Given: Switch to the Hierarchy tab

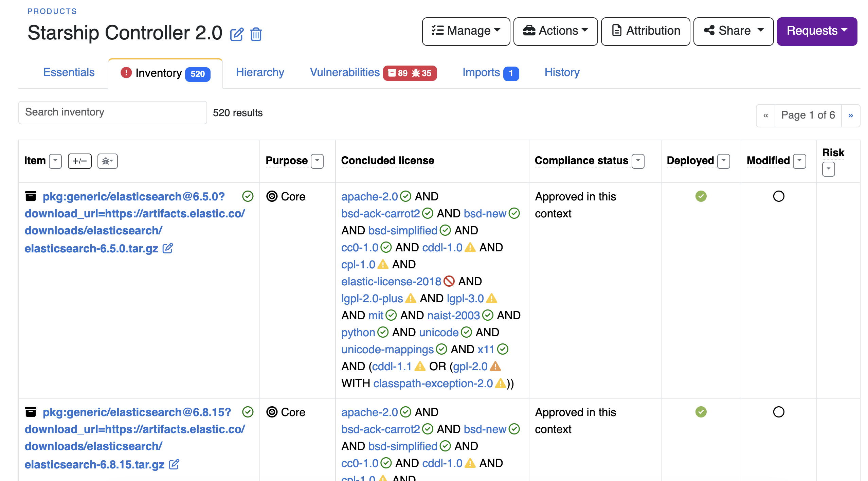Looking at the screenshot, I should [260, 72].
